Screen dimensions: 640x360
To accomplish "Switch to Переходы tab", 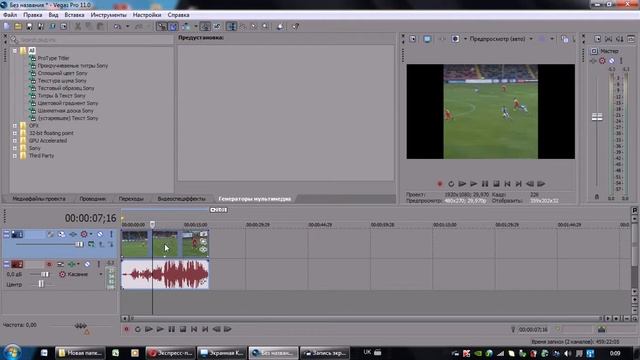I will [131, 199].
